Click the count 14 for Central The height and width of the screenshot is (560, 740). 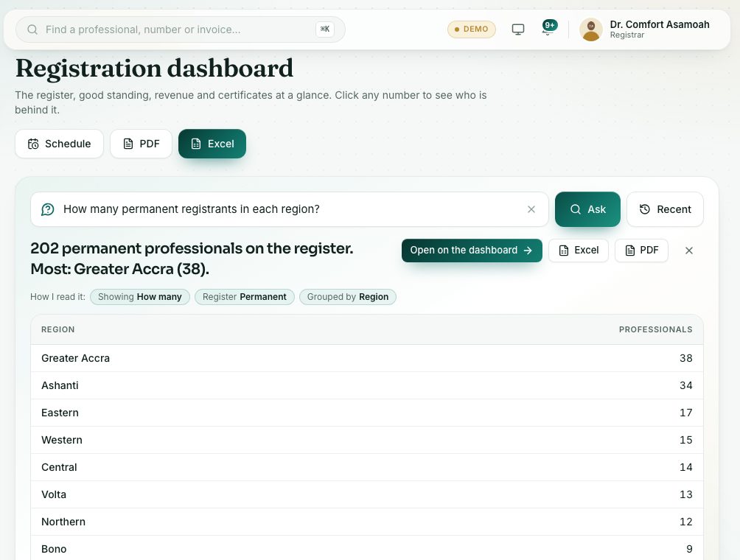tap(685, 468)
